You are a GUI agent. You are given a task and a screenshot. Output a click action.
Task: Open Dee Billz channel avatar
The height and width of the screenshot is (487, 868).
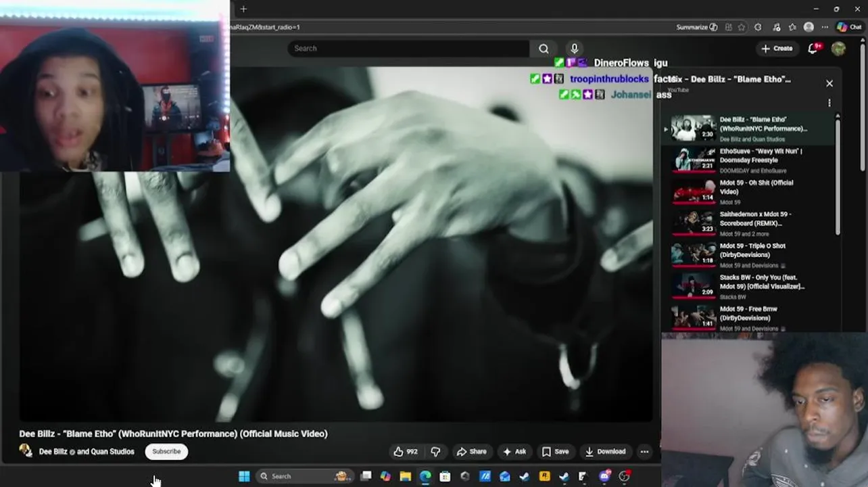[x=26, y=451]
